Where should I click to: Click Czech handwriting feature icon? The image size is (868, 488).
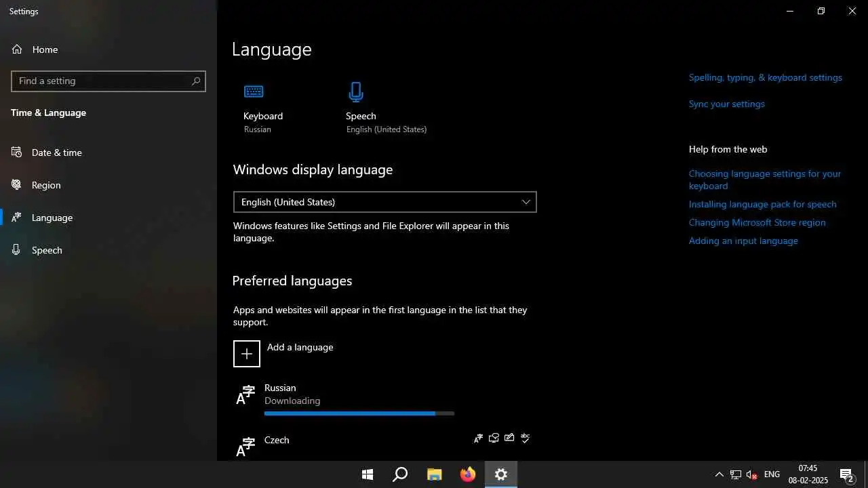(509, 438)
